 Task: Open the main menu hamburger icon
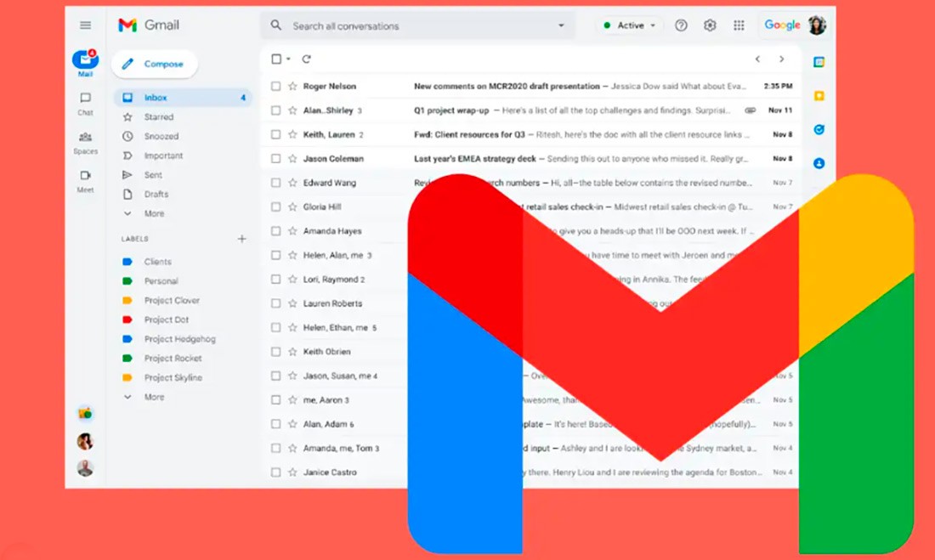pyautogui.click(x=85, y=25)
